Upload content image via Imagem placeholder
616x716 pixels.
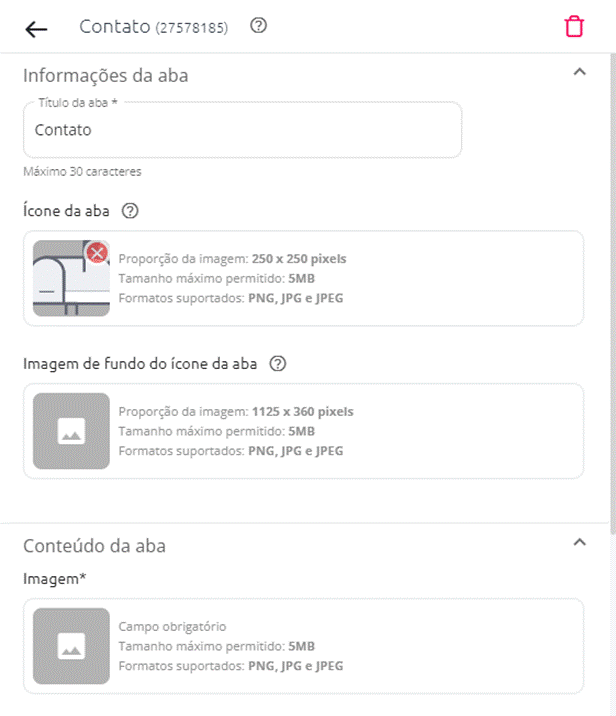click(71, 646)
